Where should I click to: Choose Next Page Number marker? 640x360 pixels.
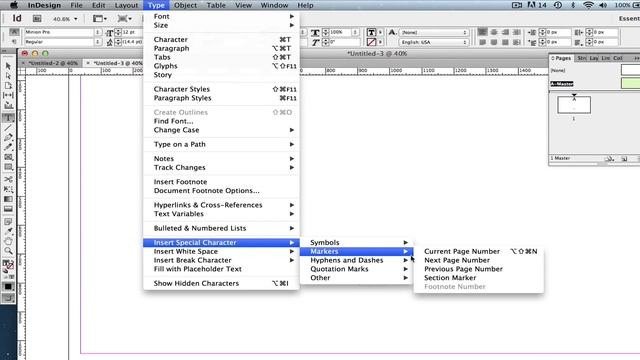tap(478, 260)
